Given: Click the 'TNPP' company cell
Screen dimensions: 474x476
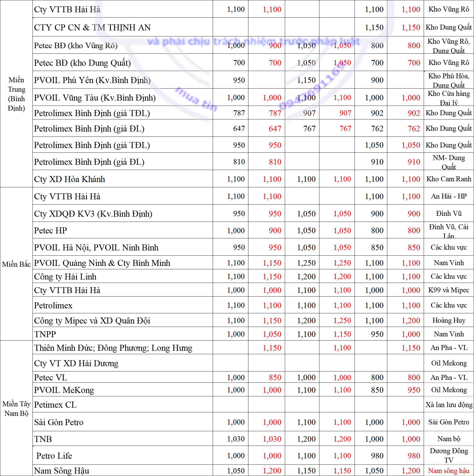Looking at the screenshot, I should (123, 334).
